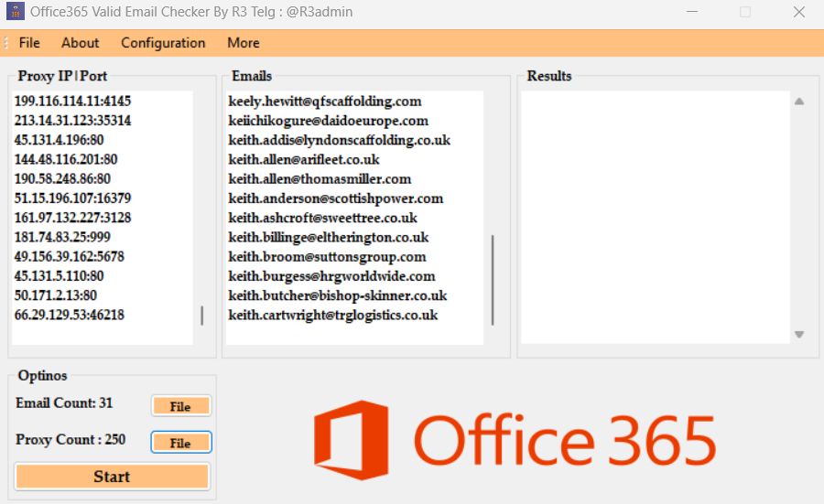Screen dimensions: 824x504
Task: Select email keith.anderson@scottishpower.com
Action: click(x=335, y=198)
